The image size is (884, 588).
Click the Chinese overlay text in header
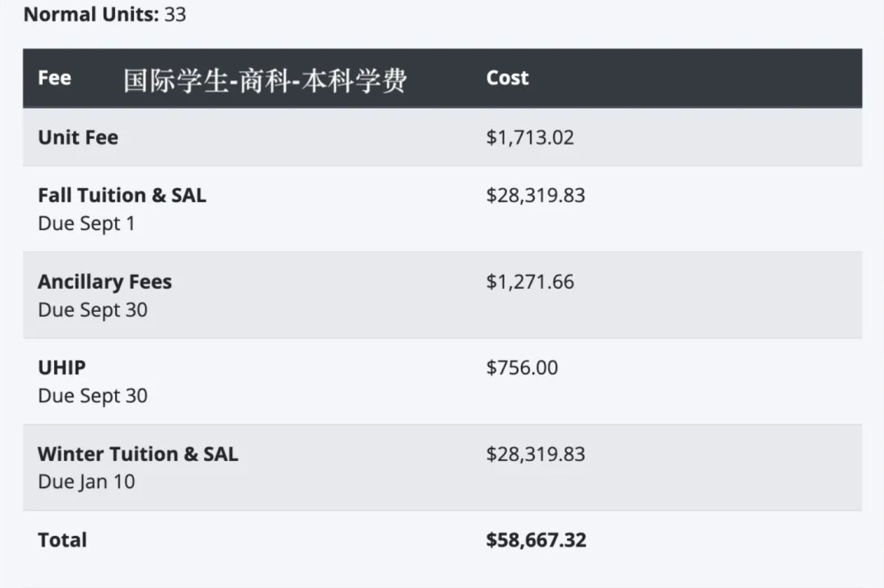point(265,81)
